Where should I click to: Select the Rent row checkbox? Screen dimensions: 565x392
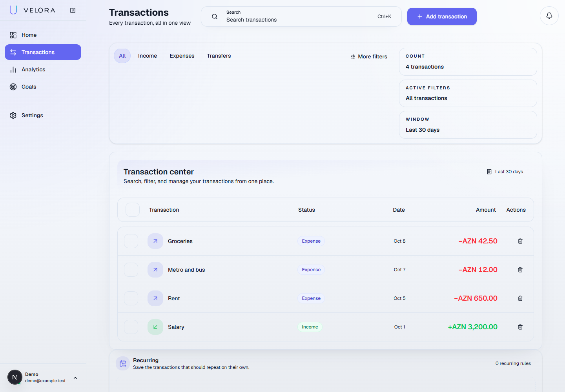coord(131,298)
